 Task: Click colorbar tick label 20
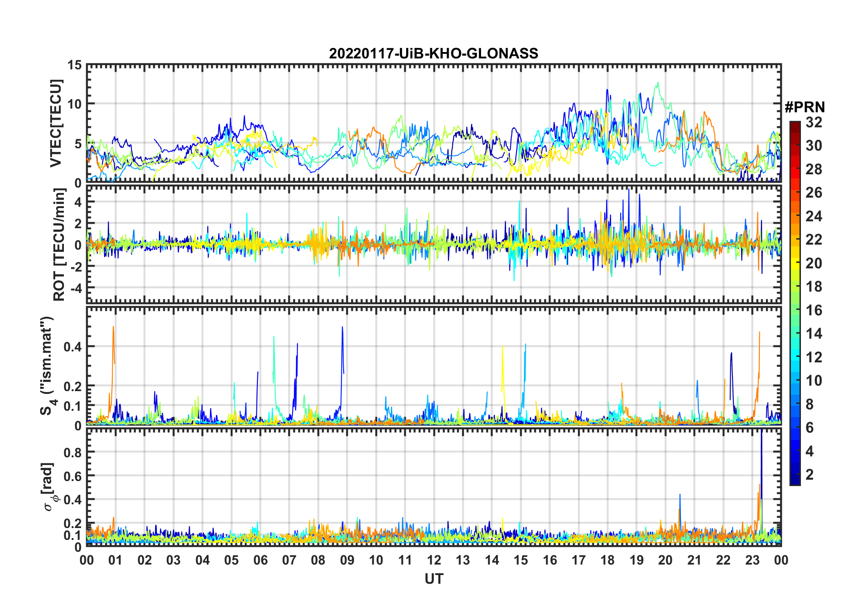814,263
